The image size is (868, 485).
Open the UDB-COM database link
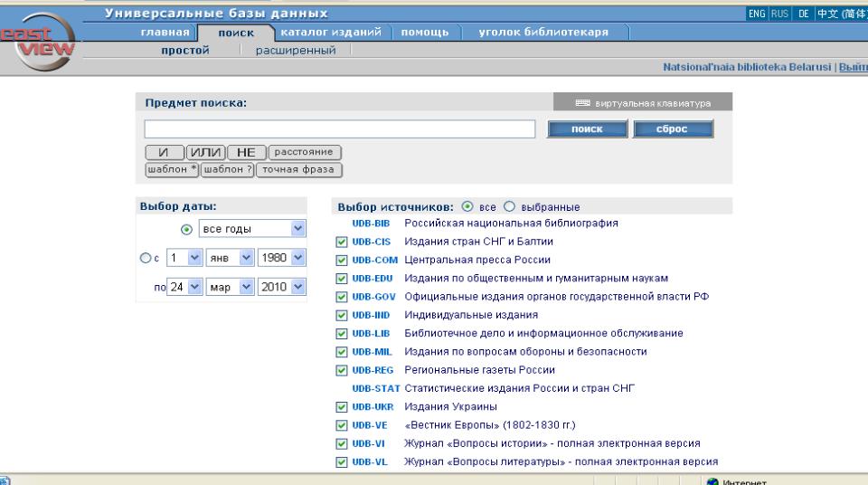[374, 260]
